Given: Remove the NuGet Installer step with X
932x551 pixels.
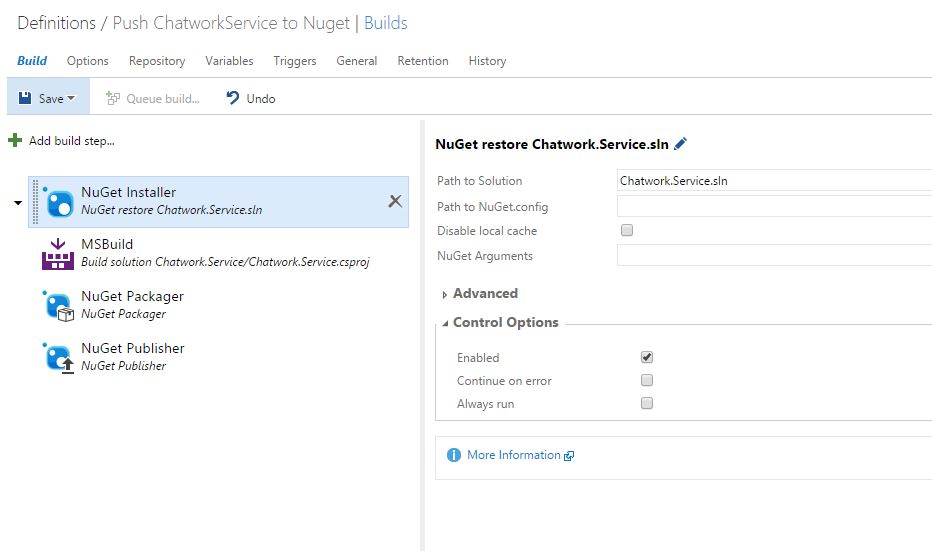Looking at the screenshot, I should [x=395, y=201].
